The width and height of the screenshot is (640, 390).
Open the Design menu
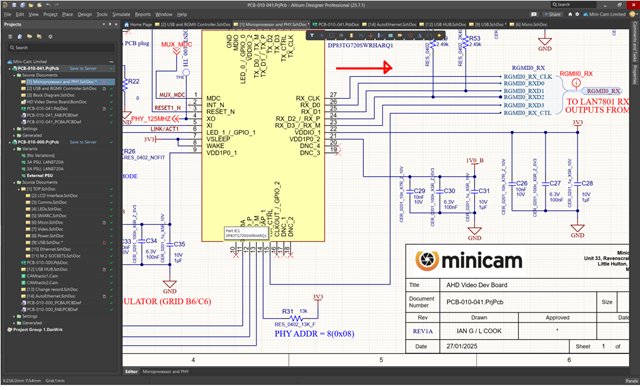click(84, 14)
